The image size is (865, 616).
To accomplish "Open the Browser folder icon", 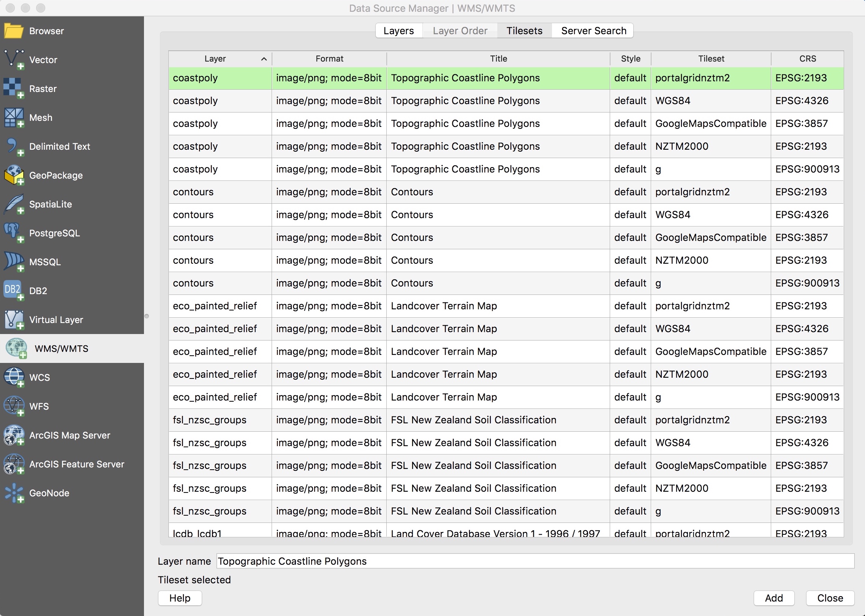I will coord(14,31).
